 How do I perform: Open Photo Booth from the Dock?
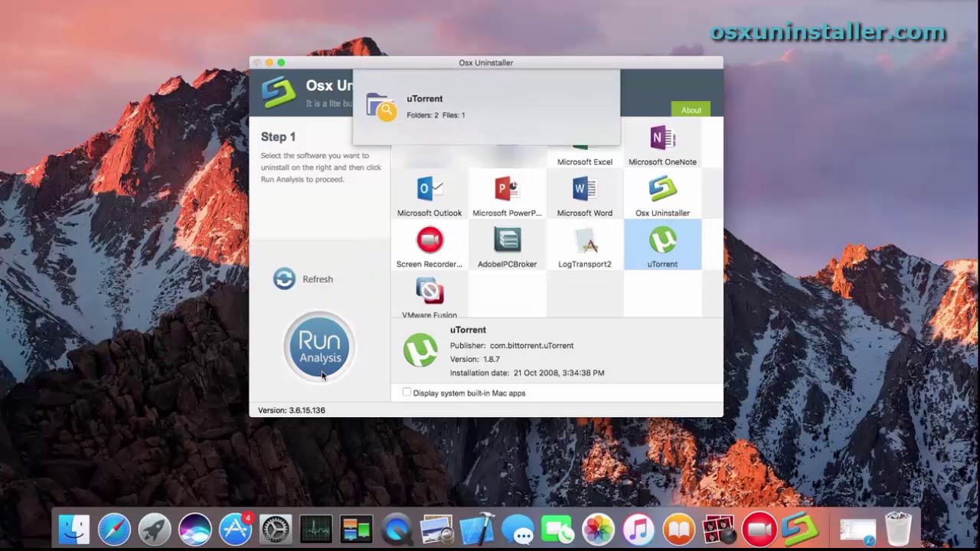(x=719, y=530)
